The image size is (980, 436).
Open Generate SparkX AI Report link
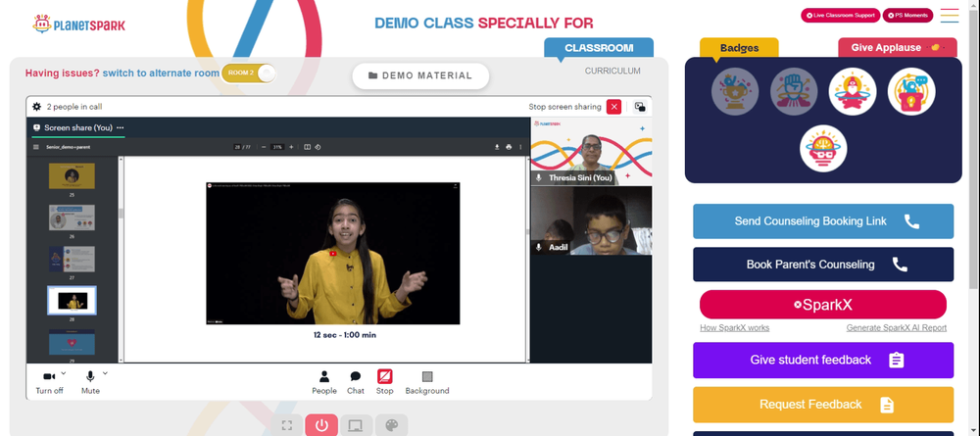[897, 328]
